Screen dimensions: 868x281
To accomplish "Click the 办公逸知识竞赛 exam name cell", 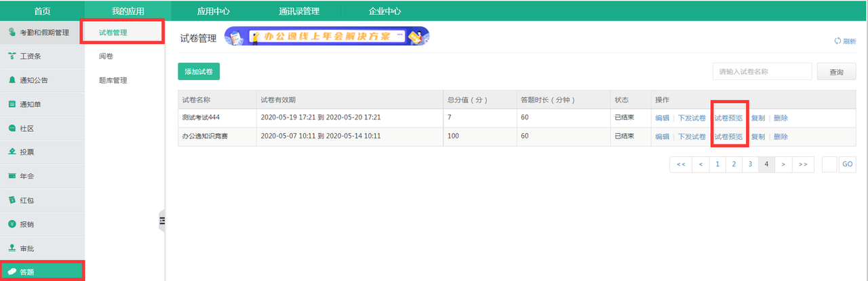I will [x=217, y=136].
